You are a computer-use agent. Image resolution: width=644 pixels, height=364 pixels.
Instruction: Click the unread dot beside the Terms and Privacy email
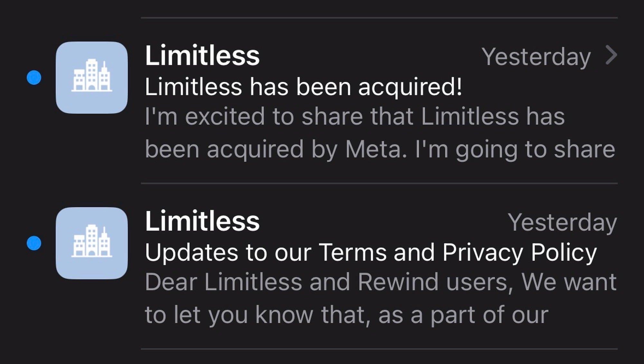[34, 243]
